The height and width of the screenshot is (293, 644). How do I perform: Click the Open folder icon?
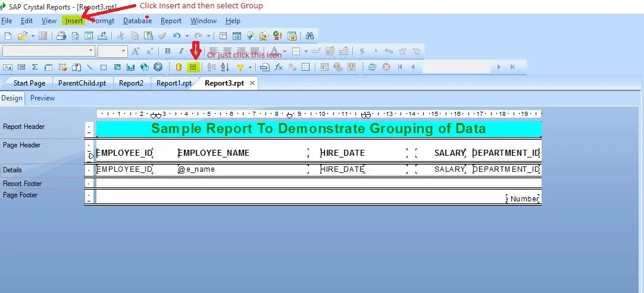[23, 36]
